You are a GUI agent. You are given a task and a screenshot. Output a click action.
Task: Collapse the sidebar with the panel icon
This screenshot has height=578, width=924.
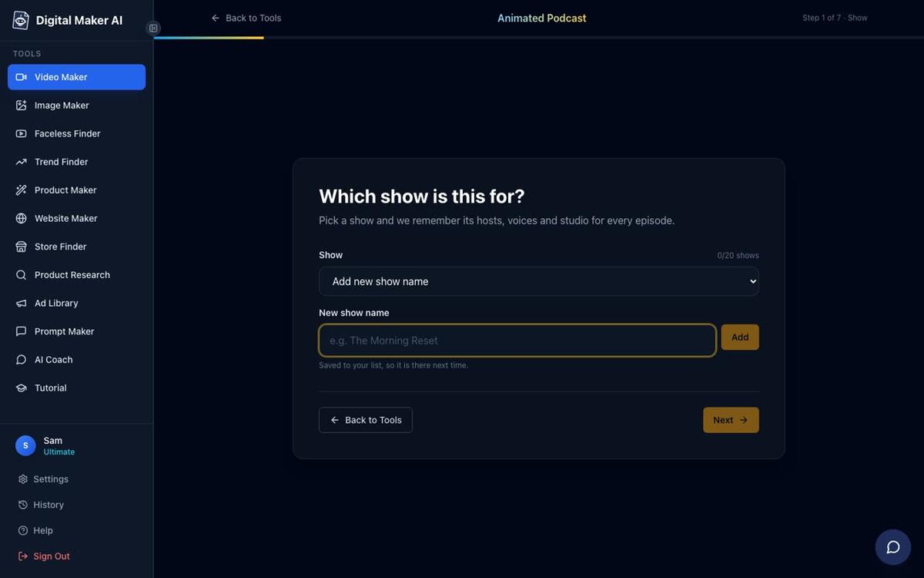click(153, 29)
